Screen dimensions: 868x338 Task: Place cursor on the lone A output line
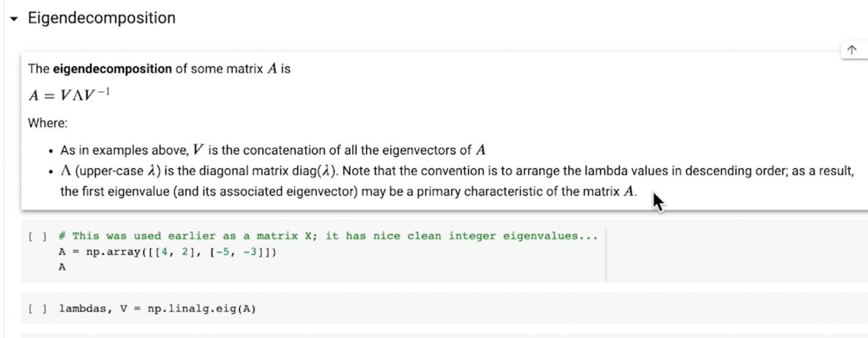click(x=62, y=267)
